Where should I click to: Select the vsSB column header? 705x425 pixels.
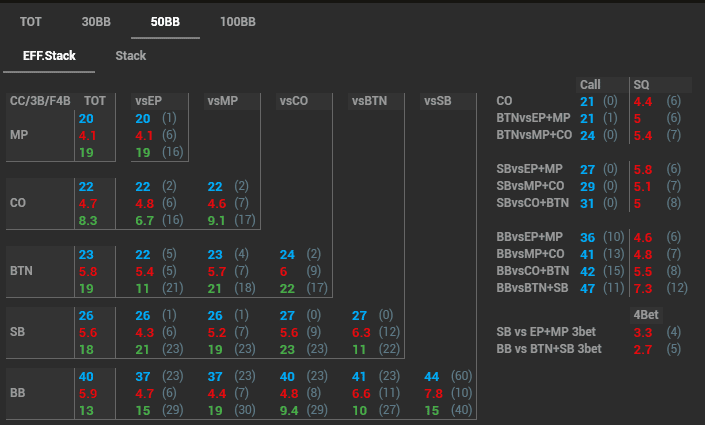pos(437,100)
